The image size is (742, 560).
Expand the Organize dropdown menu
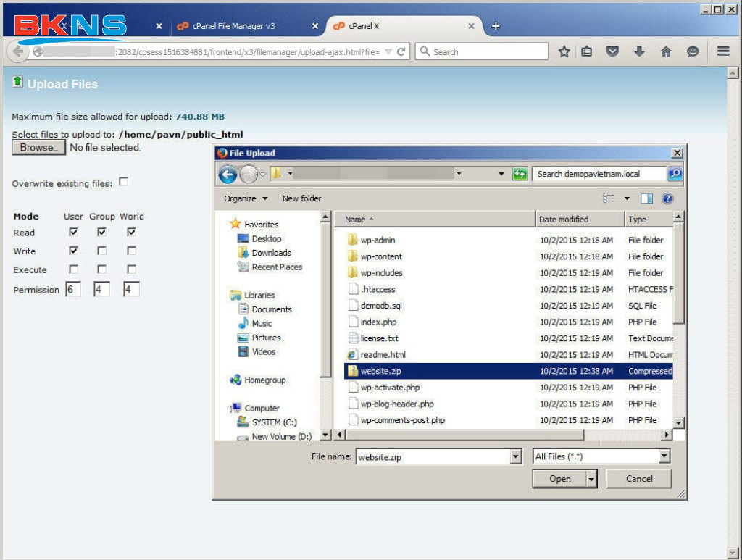point(246,198)
